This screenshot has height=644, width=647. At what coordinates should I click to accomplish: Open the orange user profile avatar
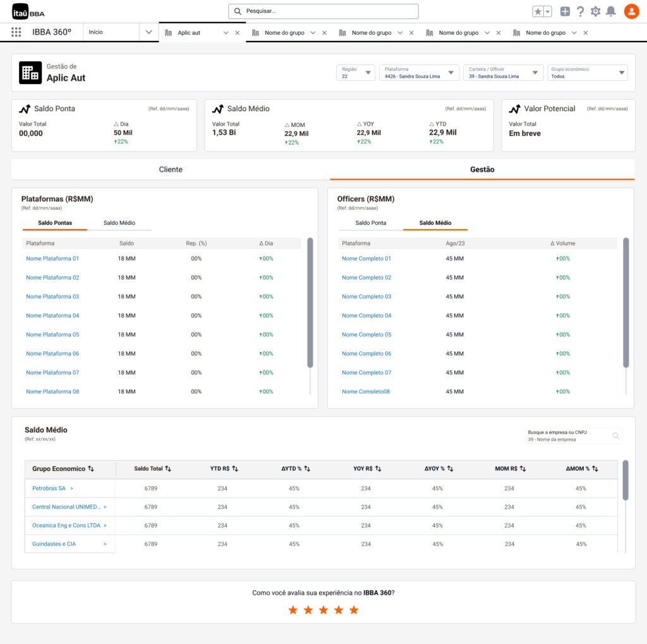pyautogui.click(x=631, y=11)
